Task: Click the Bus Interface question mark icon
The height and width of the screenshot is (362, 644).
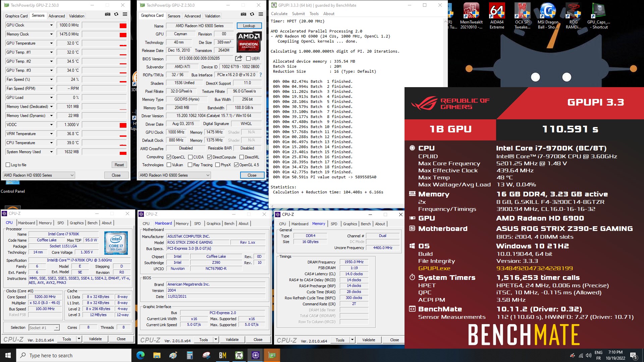Action: point(261,75)
